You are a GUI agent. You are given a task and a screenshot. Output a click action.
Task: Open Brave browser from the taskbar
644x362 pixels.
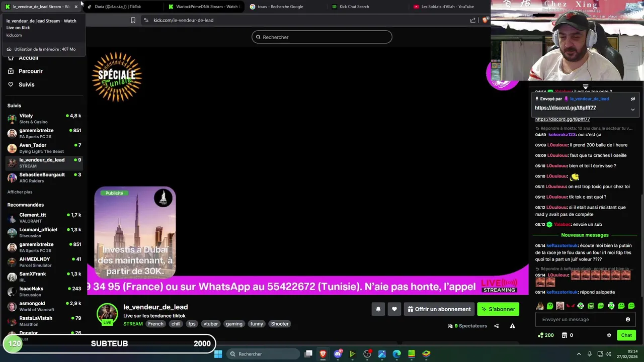[x=323, y=354]
